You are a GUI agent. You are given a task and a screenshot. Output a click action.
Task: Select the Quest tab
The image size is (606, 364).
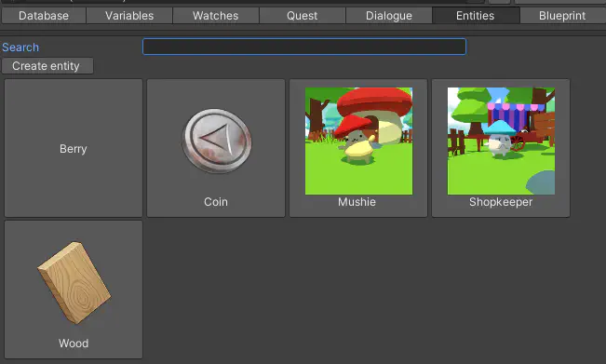[x=303, y=16]
